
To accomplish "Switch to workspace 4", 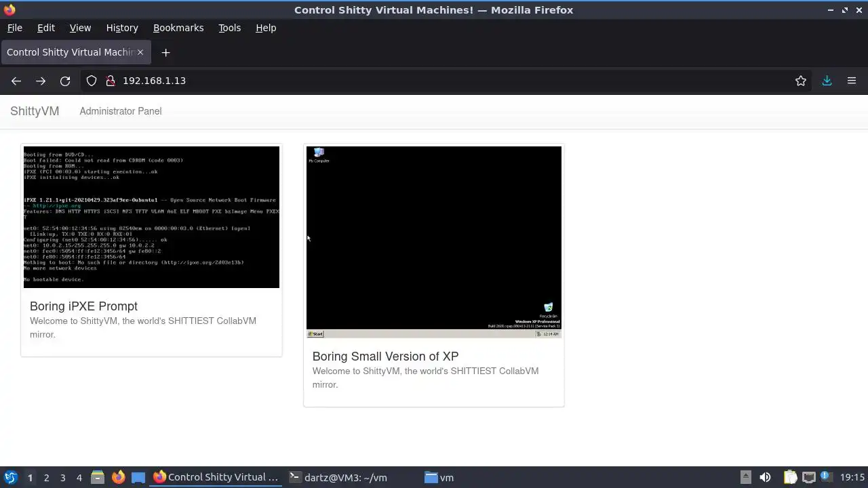I will (79, 478).
